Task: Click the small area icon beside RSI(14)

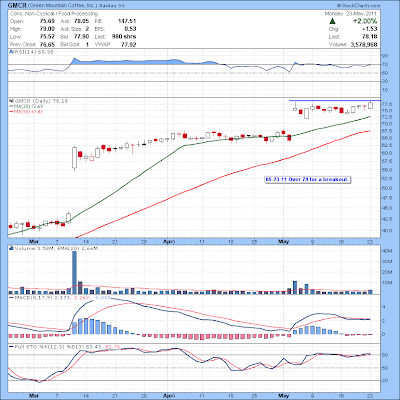Action: click(11, 52)
